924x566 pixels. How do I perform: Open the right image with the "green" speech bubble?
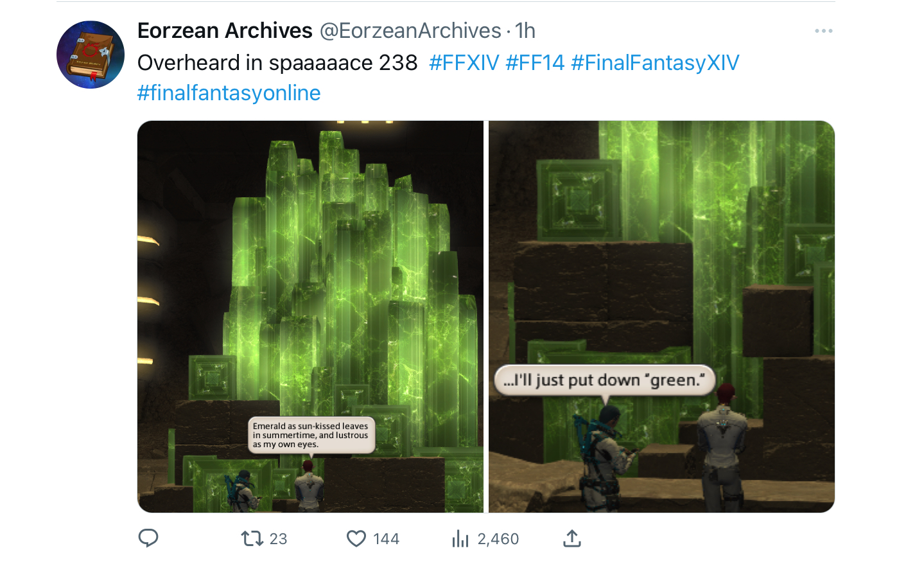tap(661, 317)
